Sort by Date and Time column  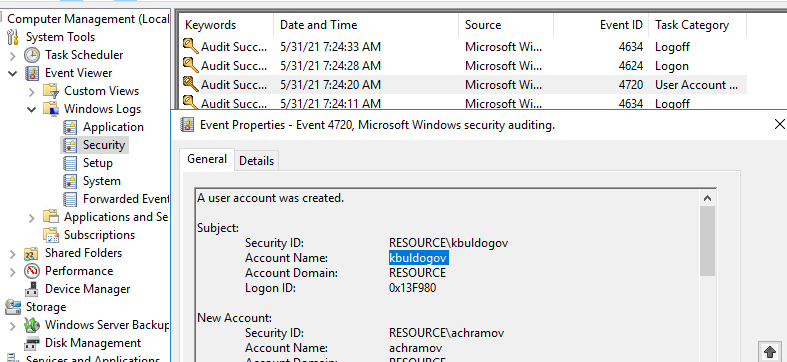coord(366,25)
